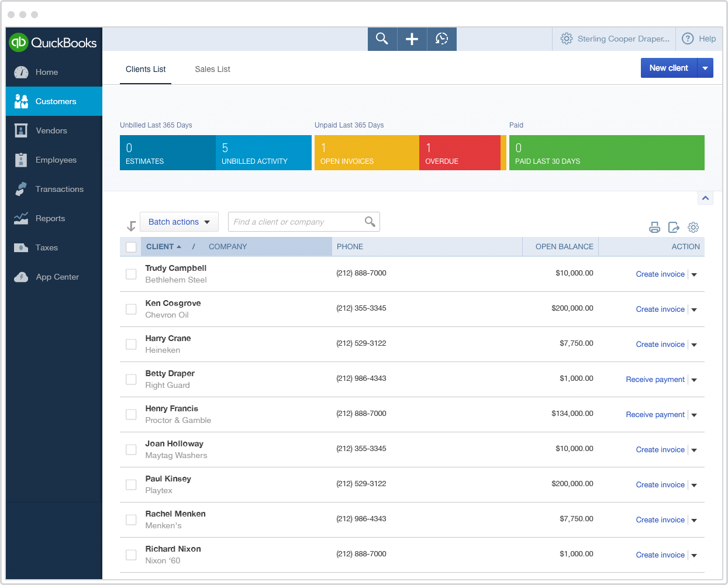728x585 pixels.
Task: Create invoice for Trudy Campbell
Action: pyautogui.click(x=660, y=274)
